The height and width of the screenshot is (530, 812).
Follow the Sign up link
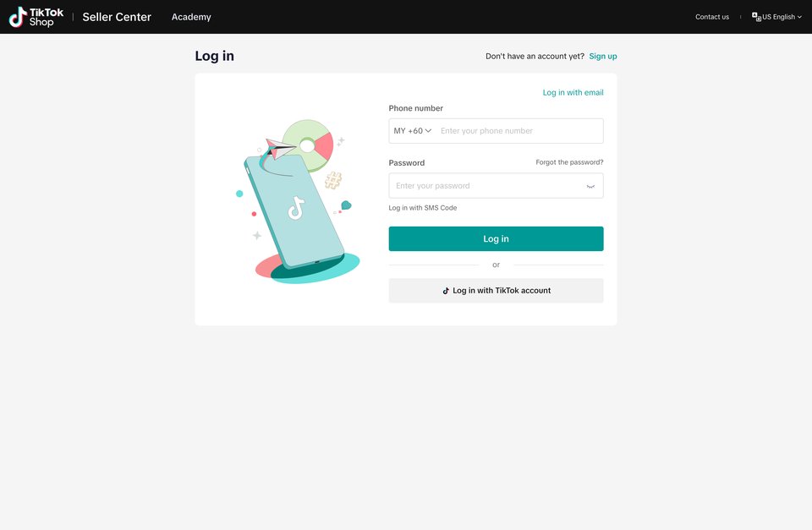(603, 57)
